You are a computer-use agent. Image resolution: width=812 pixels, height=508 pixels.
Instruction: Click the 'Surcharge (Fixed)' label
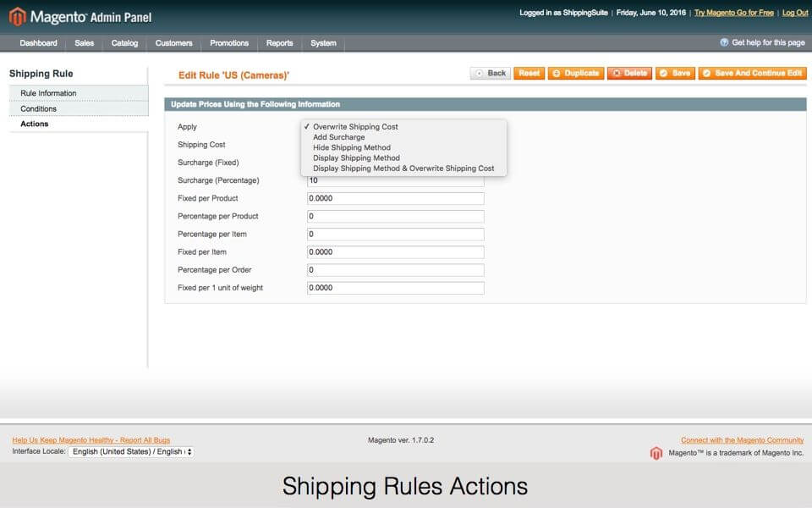208,163
